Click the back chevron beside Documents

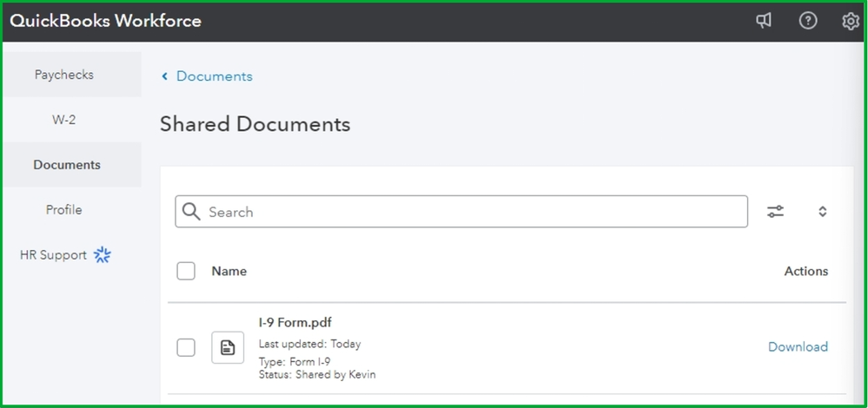[x=164, y=76]
